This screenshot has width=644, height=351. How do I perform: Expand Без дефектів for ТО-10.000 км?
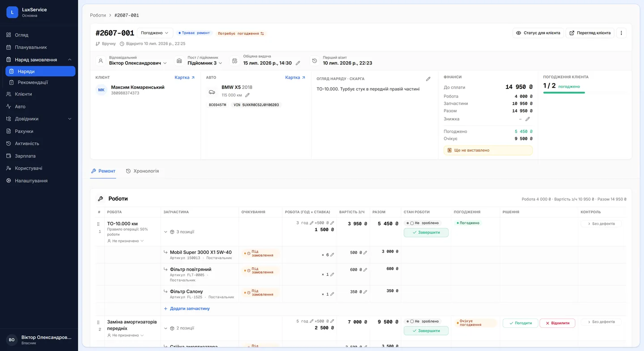pos(601,224)
